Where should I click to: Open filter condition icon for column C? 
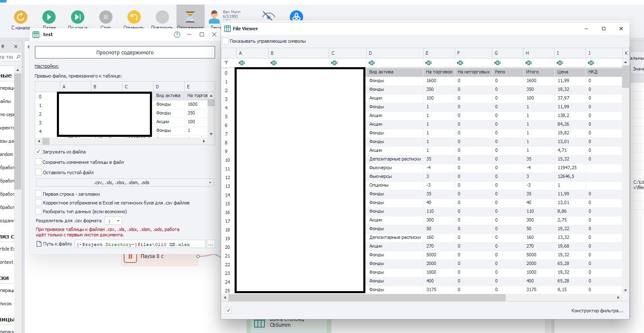(334, 63)
